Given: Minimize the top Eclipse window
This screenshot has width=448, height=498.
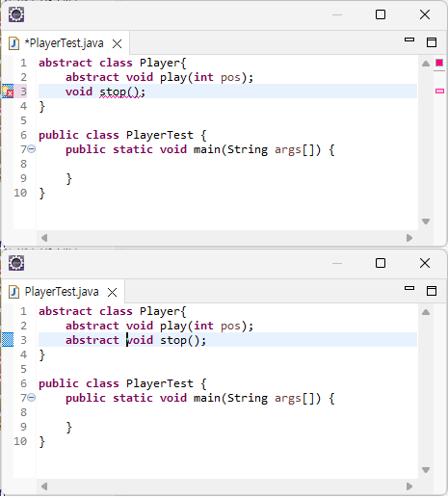Looking at the screenshot, I should coord(337,14).
